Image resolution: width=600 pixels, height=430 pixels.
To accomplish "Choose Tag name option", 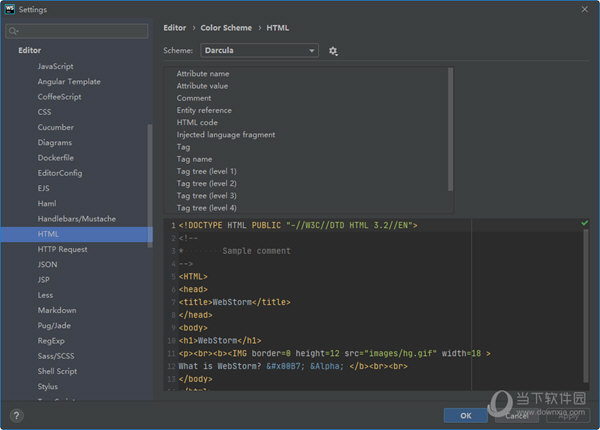I will point(194,159).
